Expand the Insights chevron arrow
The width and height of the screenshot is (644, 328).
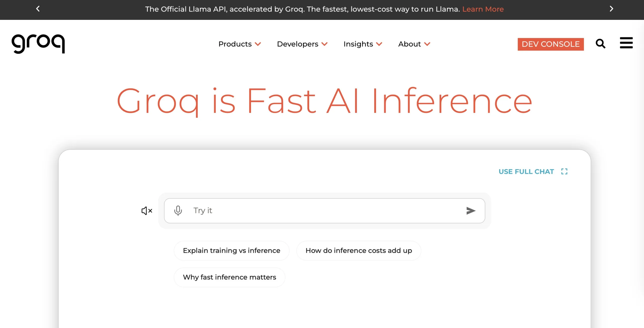point(379,44)
